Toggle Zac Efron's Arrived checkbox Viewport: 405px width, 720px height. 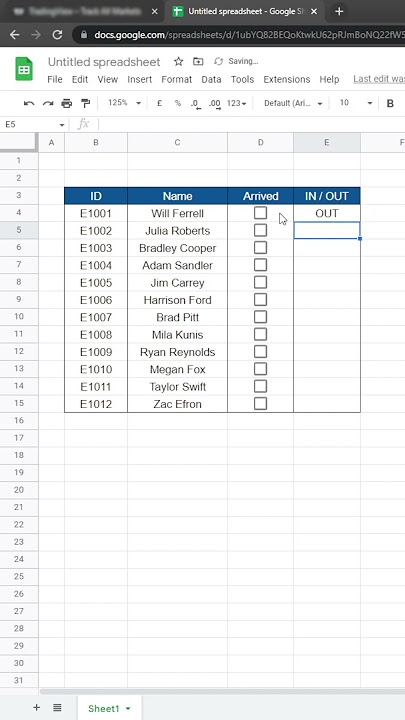pyautogui.click(x=260, y=404)
